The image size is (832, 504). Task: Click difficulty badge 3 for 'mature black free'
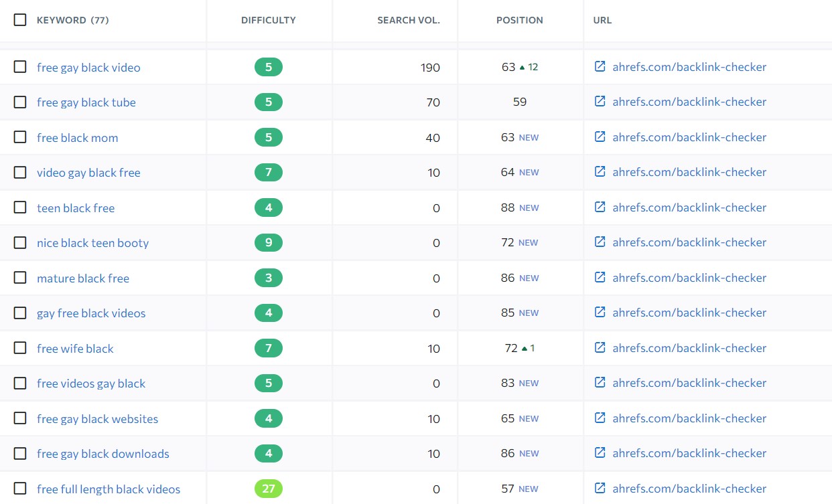[269, 278]
